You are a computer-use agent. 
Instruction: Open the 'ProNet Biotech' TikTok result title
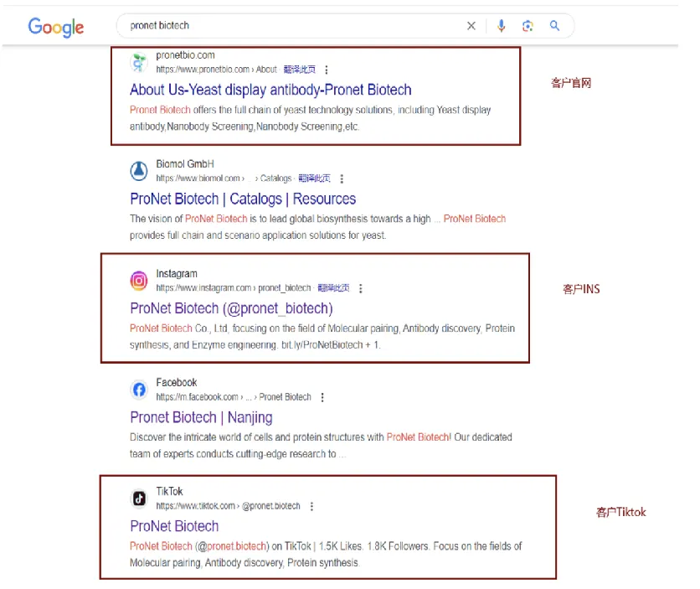tap(174, 526)
